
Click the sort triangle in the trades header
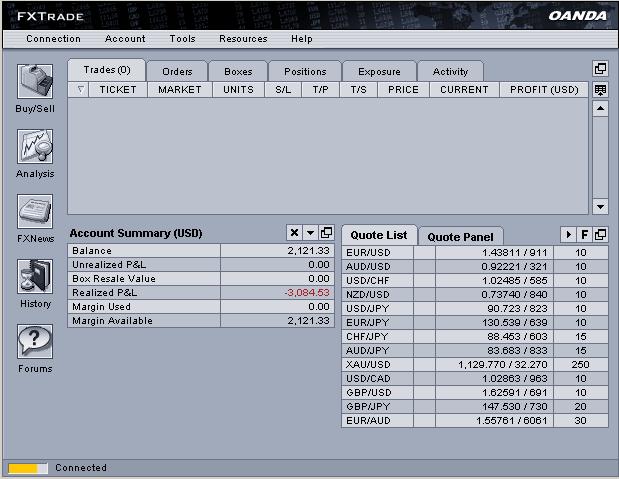[81, 89]
